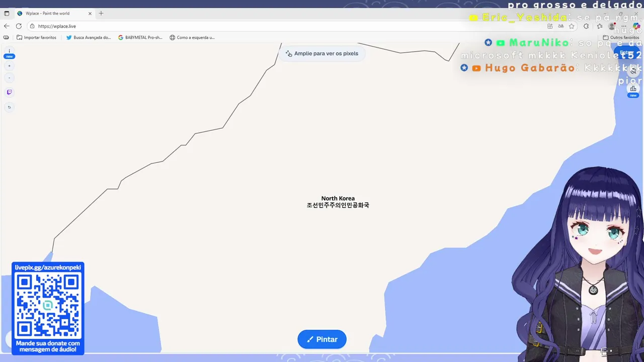Open favorites list star icon
This screenshot has width=644, height=362.
coord(599,26)
